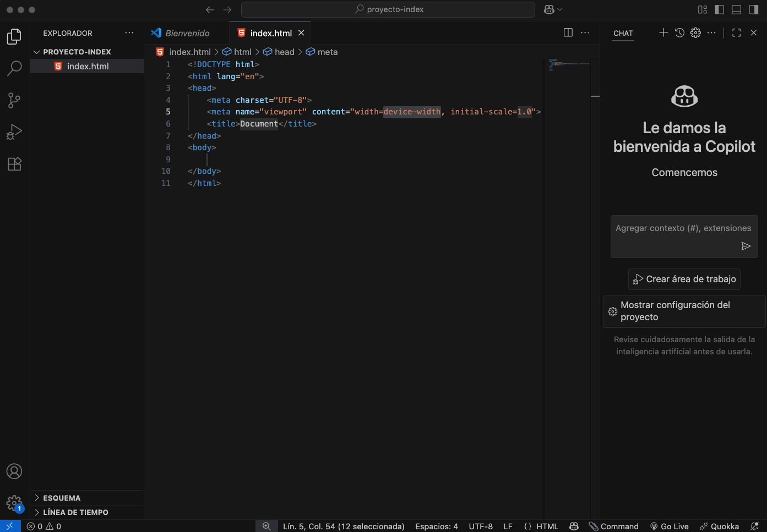Split the editor to the right
Image resolution: width=767 pixels, height=532 pixels.
[568, 32]
